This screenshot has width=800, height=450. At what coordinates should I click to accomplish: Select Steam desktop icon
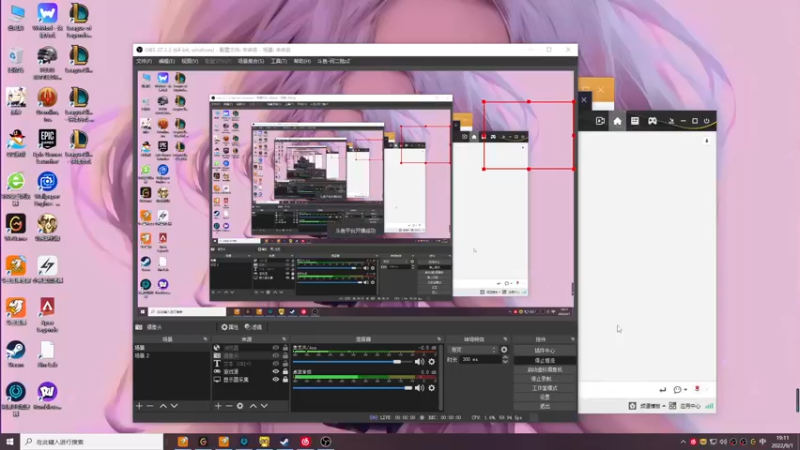pos(16,355)
